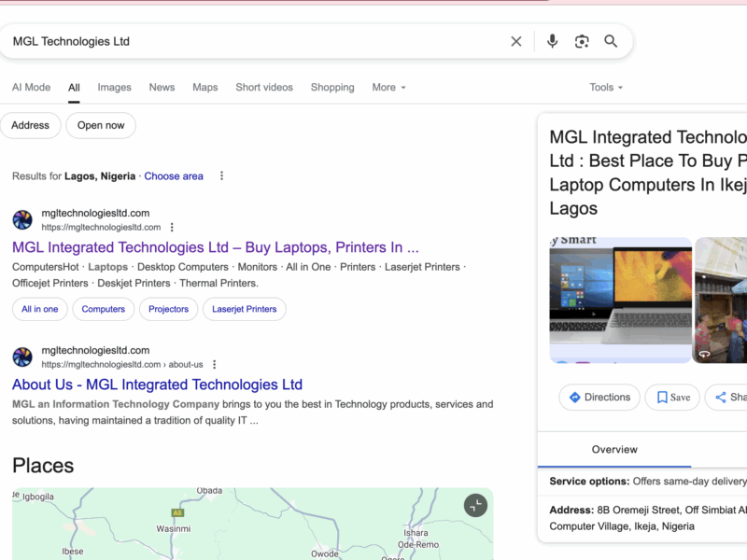
Task: Open the Shopping tab
Action: click(332, 88)
